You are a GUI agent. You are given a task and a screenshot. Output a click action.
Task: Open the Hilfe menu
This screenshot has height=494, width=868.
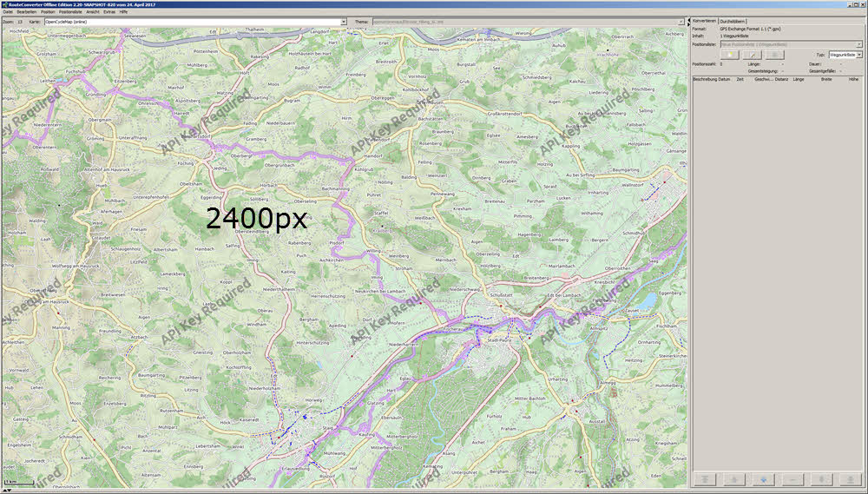pyautogui.click(x=123, y=11)
